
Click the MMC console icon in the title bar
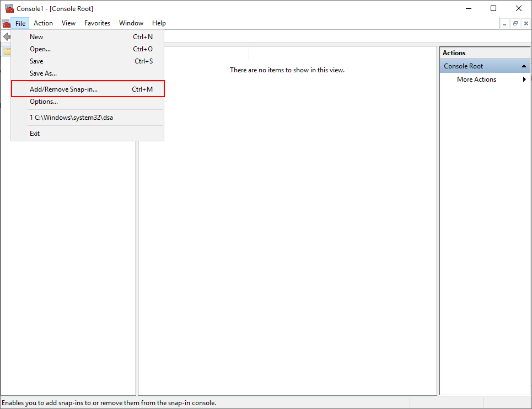tap(9, 8)
